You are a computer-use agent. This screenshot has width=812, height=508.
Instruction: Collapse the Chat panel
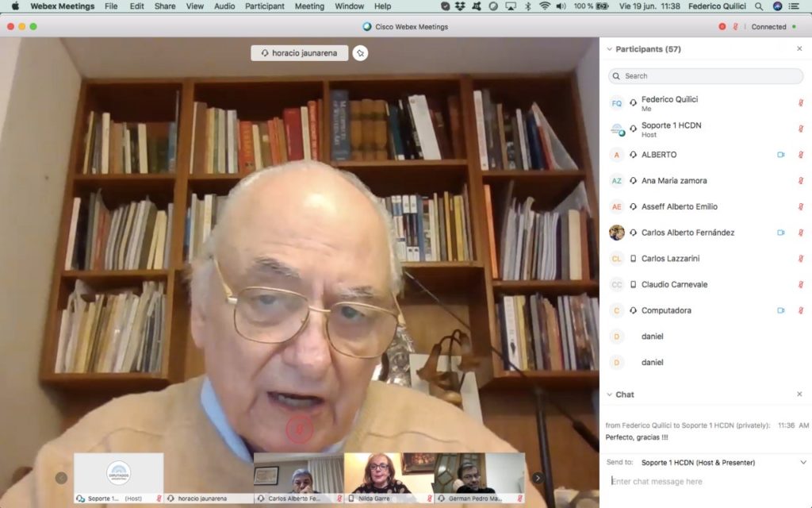tap(609, 394)
